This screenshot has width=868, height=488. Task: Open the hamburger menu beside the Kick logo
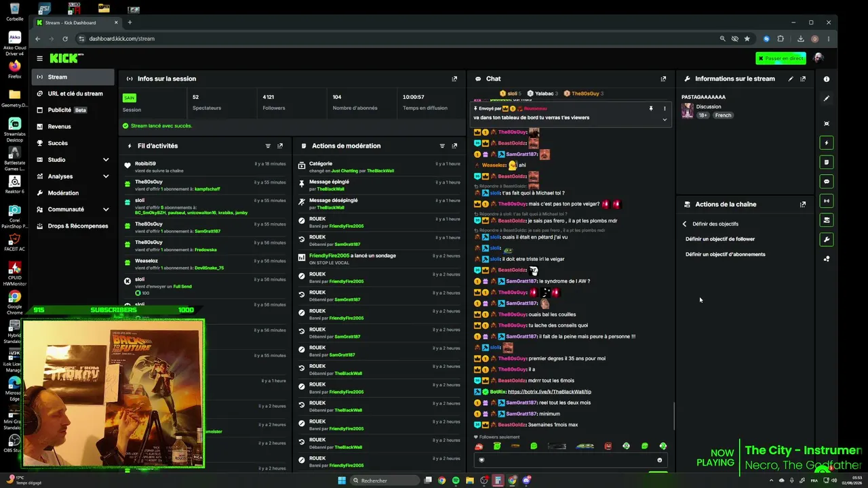click(40, 58)
